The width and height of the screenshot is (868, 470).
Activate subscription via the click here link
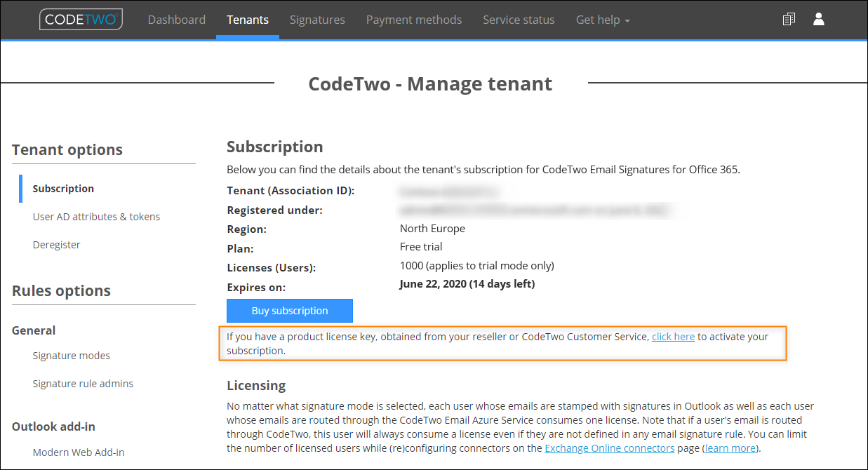[673, 336]
